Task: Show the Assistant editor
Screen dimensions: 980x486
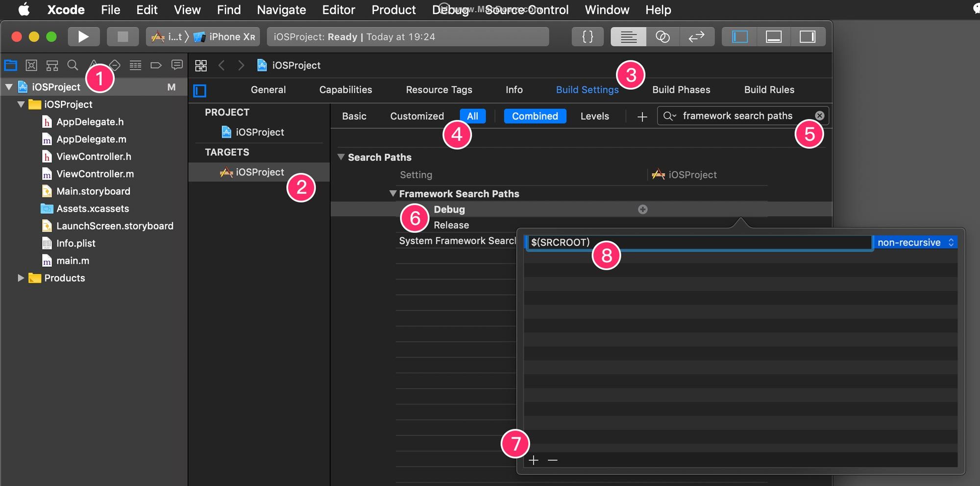Action: click(662, 37)
